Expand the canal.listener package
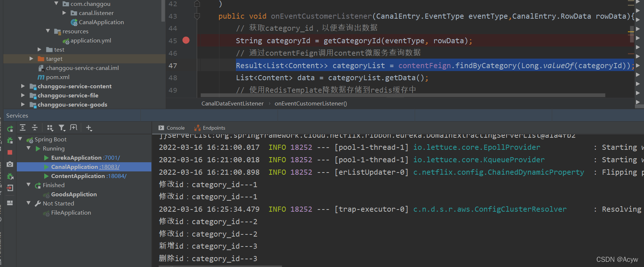The width and height of the screenshot is (644, 267). point(64,13)
